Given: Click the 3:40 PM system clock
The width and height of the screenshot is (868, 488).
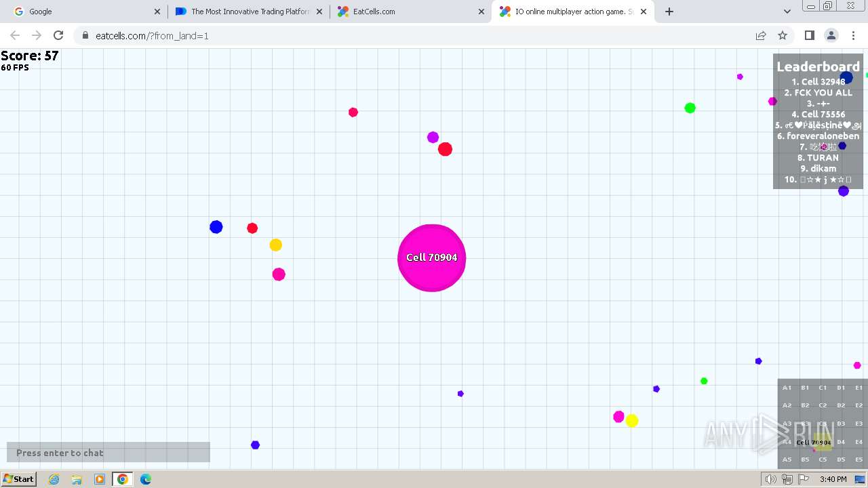Looking at the screenshot, I should (833, 479).
